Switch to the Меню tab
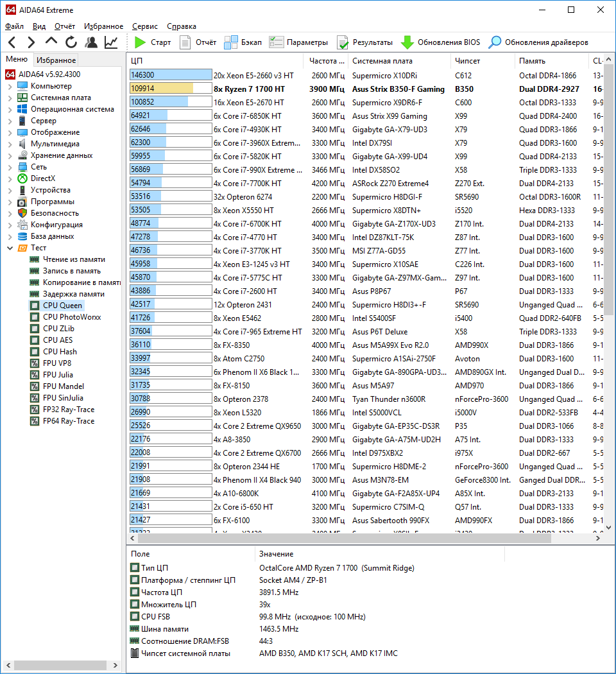This screenshot has height=674, width=616. click(17, 59)
